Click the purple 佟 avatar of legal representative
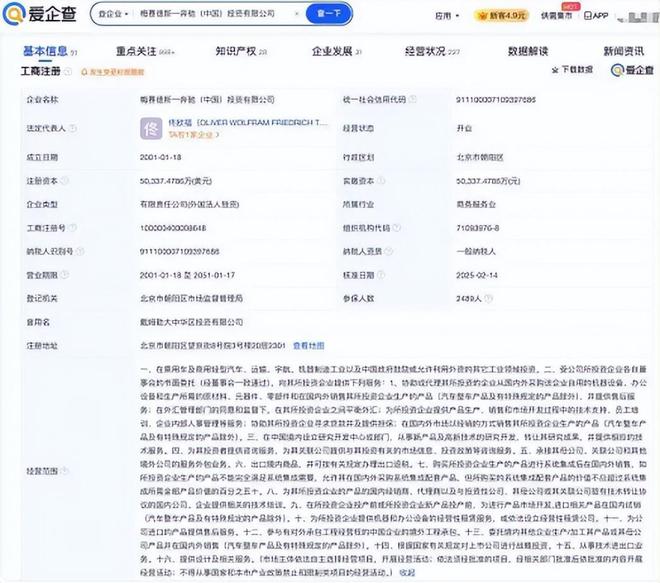The height and width of the screenshot is (583, 660). point(151,128)
